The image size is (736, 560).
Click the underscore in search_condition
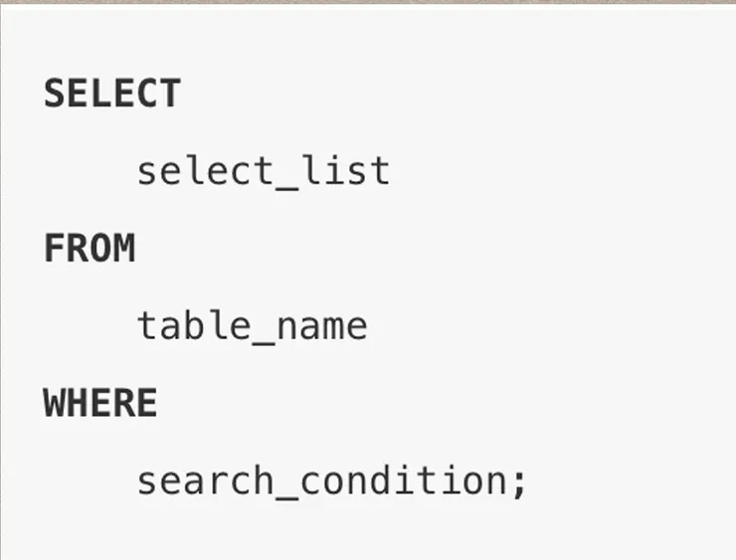tap(285, 495)
